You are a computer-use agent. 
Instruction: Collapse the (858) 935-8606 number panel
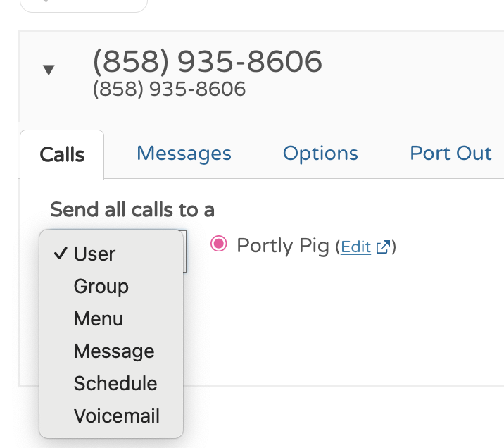[x=49, y=70]
